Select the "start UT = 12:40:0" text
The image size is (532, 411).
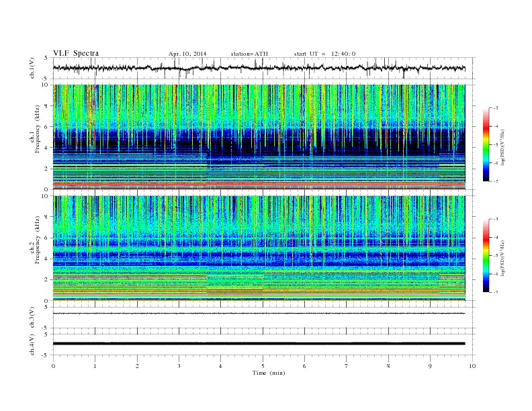point(324,54)
